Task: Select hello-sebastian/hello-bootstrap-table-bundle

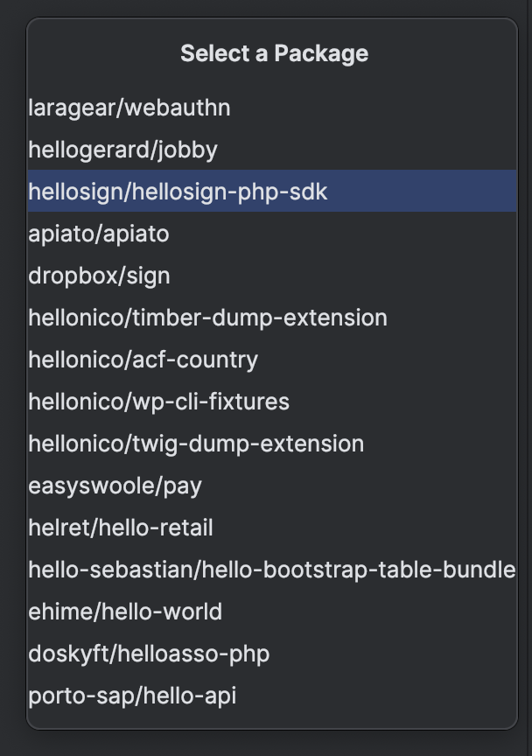Action: pos(271,570)
